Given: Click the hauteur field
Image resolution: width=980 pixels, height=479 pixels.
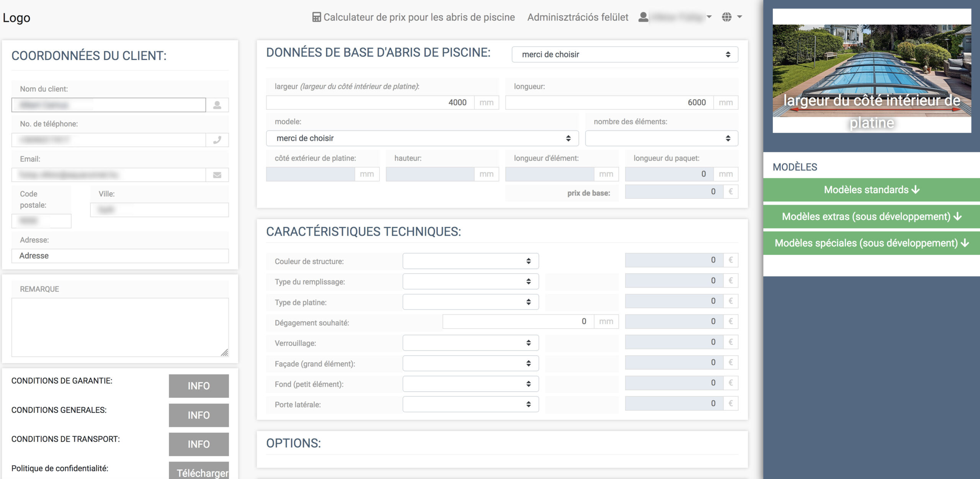Looking at the screenshot, I should (430, 174).
